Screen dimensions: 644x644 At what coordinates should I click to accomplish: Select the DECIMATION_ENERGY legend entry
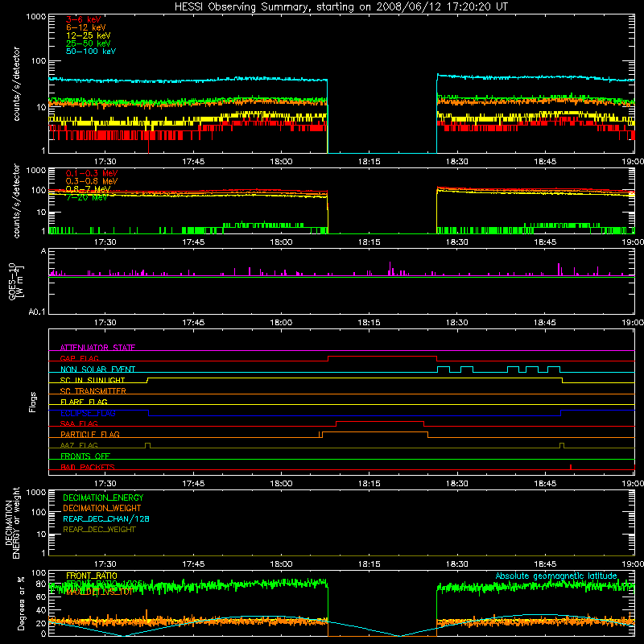point(103,497)
